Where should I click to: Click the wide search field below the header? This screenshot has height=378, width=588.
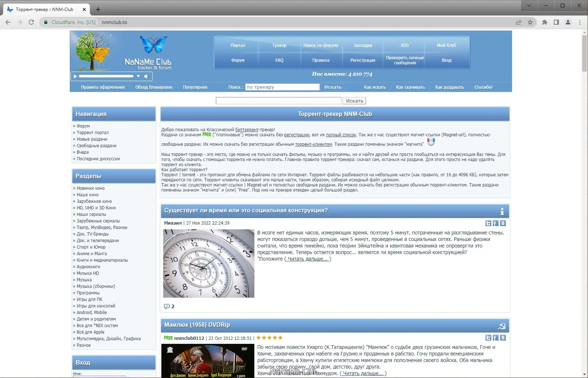279,101
